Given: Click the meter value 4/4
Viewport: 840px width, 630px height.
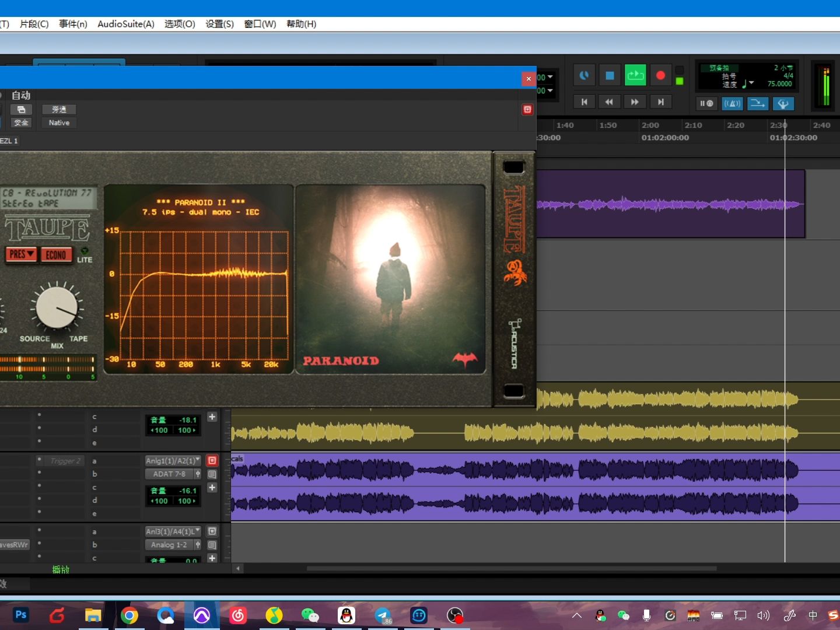Looking at the screenshot, I should 788,76.
